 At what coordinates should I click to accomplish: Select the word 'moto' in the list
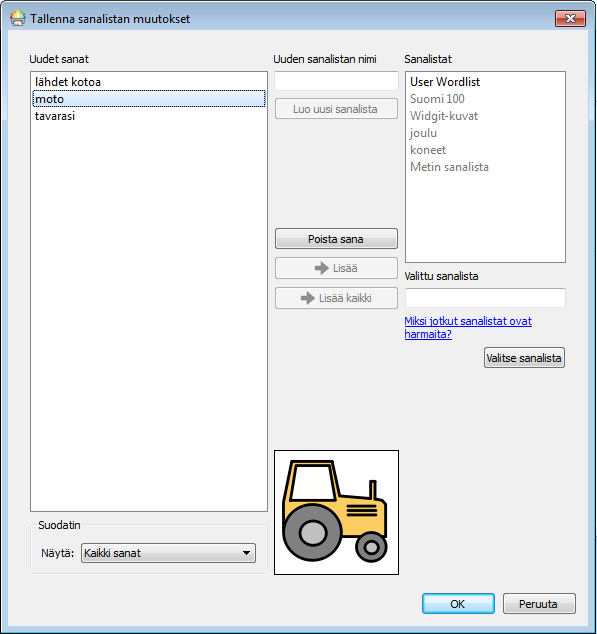click(x=149, y=99)
